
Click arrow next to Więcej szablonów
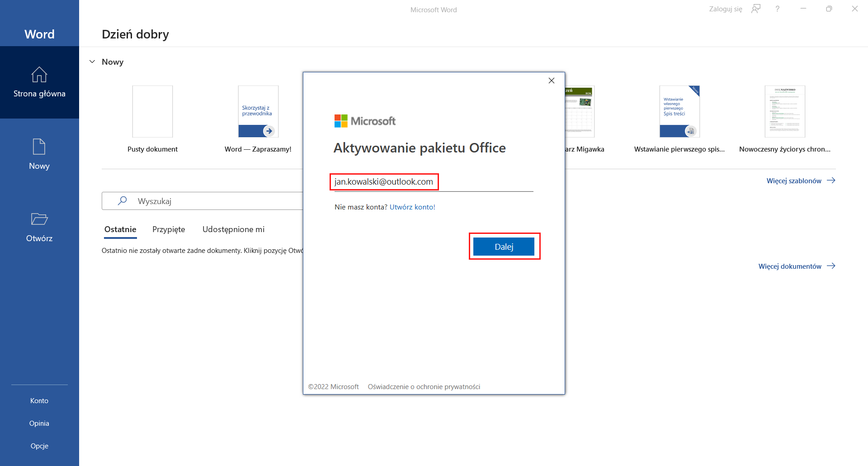coord(831,181)
